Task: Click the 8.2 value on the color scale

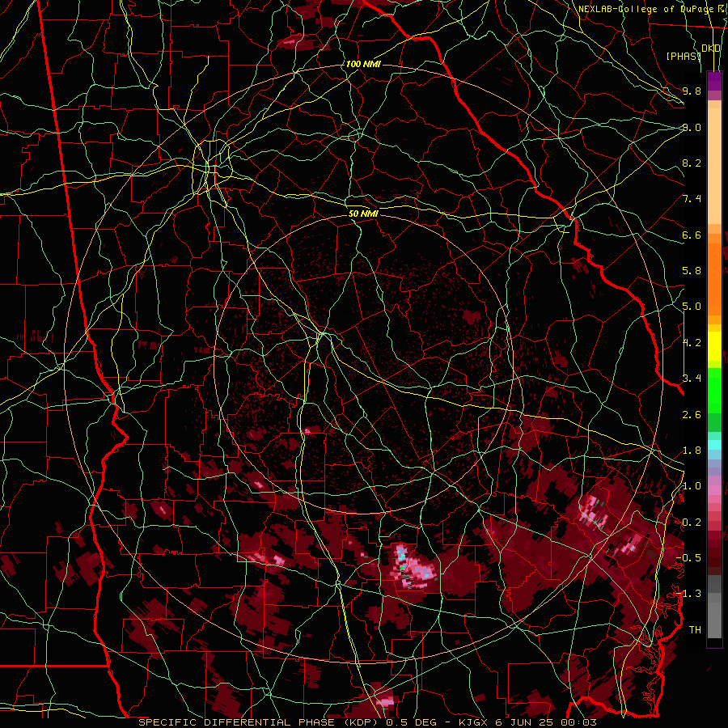Action: tap(692, 163)
